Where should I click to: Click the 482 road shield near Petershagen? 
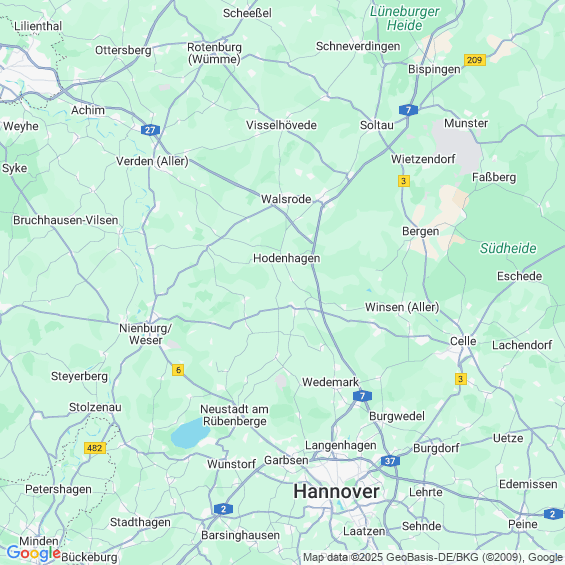click(95, 448)
